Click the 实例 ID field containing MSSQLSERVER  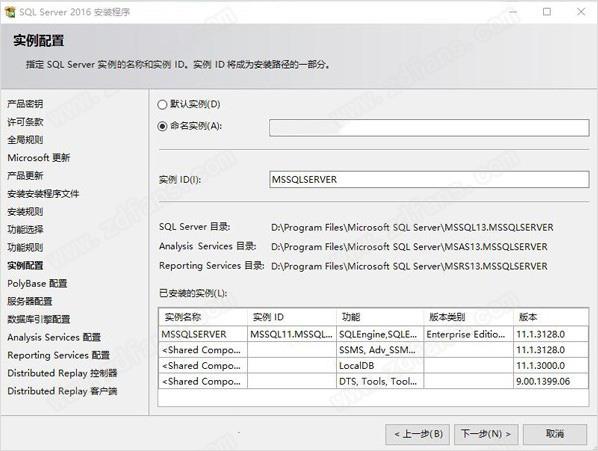click(429, 180)
